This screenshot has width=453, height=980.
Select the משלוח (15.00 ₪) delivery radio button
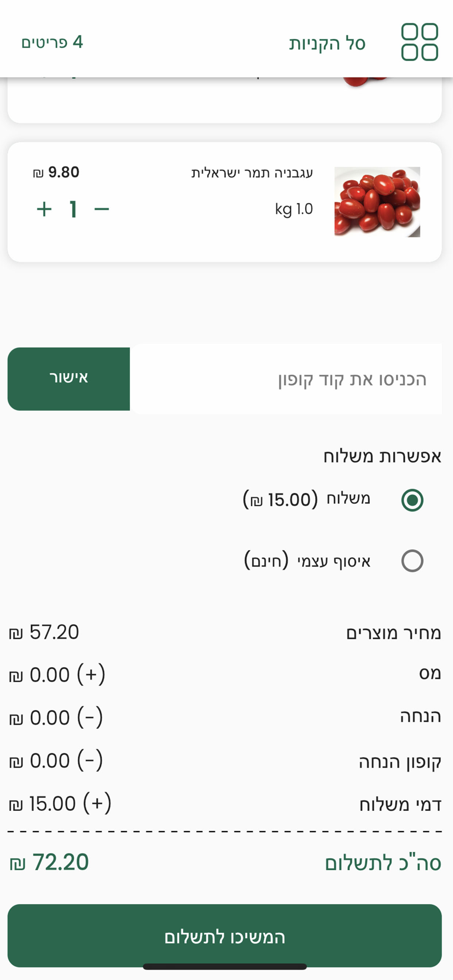point(412,500)
